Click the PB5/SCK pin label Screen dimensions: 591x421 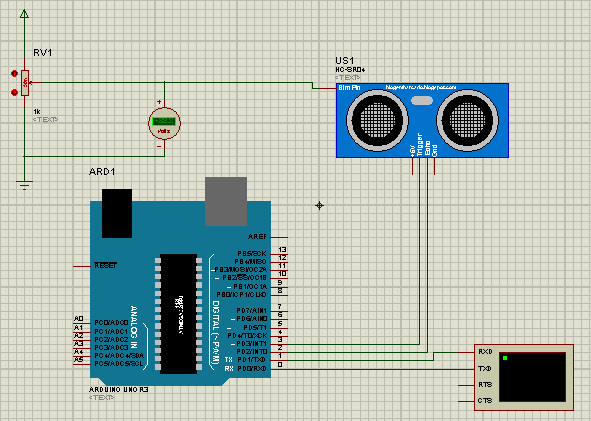coord(252,253)
